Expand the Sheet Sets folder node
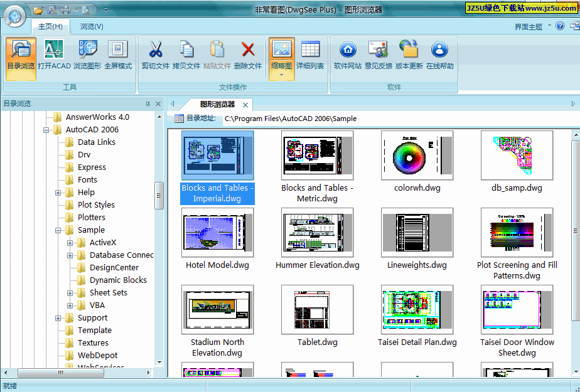 click(70, 294)
